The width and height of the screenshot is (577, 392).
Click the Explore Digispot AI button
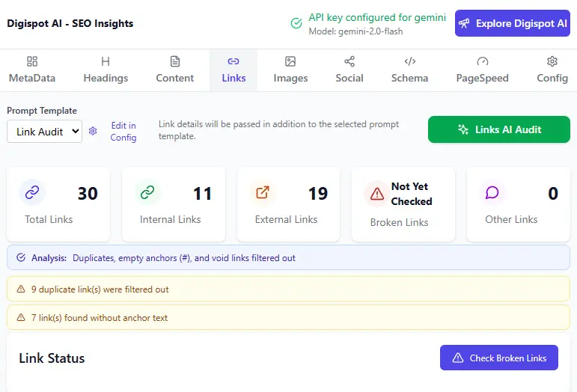[512, 23]
